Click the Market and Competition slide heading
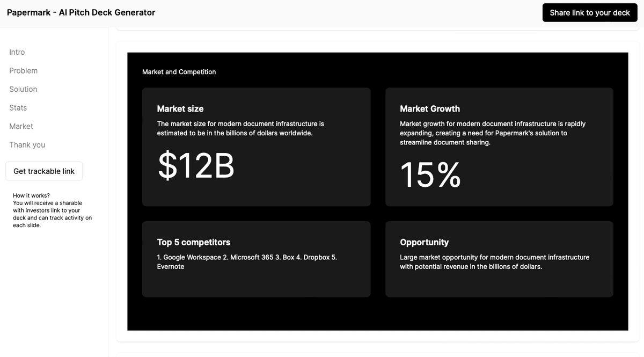The image size is (644, 357). (179, 72)
